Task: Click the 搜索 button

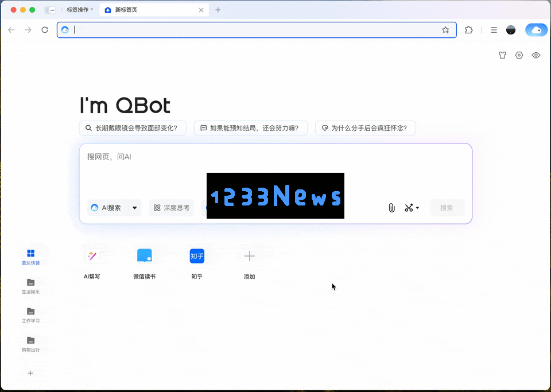Action: coord(447,208)
